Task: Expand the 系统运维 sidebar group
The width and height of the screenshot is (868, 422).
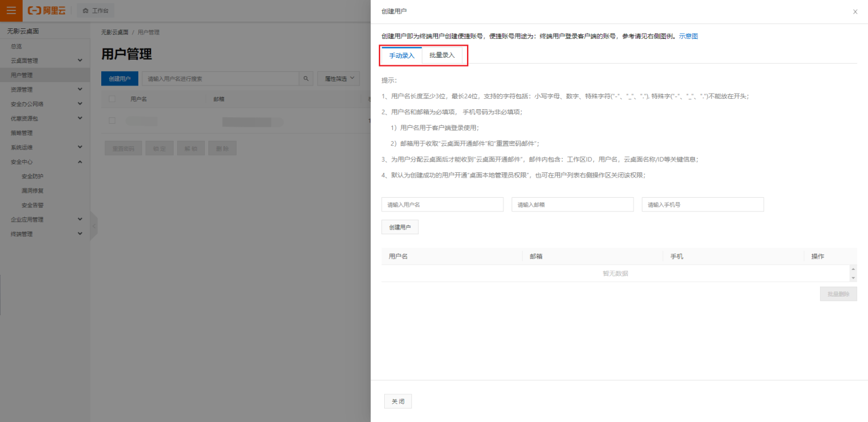Action: pyautogui.click(x=45, y=147)
